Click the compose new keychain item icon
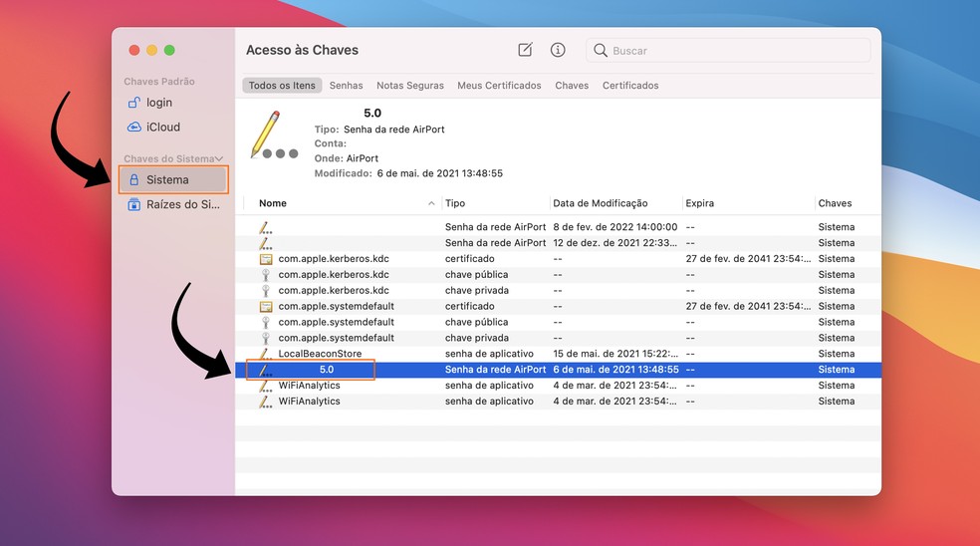Image resolution: width=980 pixels, height=546 pixels. coord(525,50)
